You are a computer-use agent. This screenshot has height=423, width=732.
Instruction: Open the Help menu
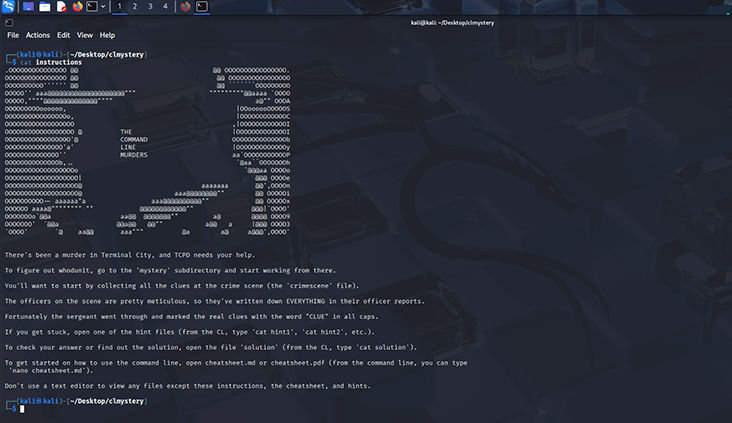click(107, 35)
